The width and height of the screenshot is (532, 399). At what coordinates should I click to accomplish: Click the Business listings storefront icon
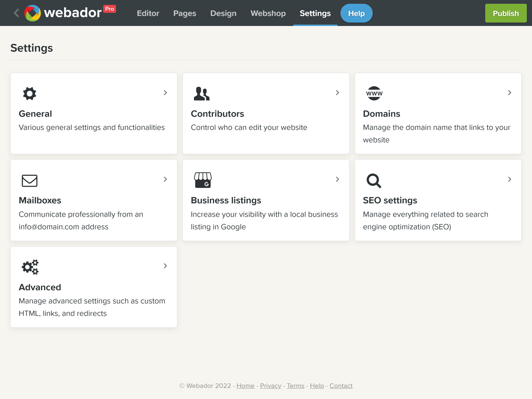(203, 180)
